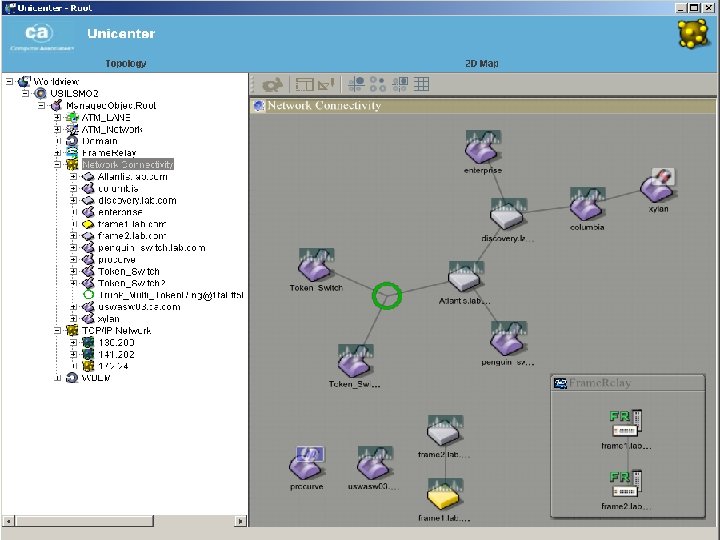
Task: Select procurve in the topology tree
Action: pyautogui.click(x=117, y=260)
